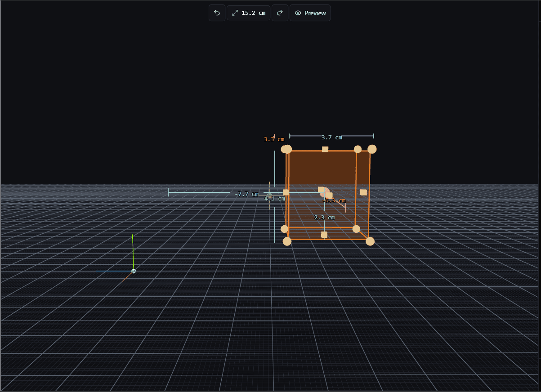Select the front top-right corner handle
This screenshot has height=392, width=541.
coord(372,149)
